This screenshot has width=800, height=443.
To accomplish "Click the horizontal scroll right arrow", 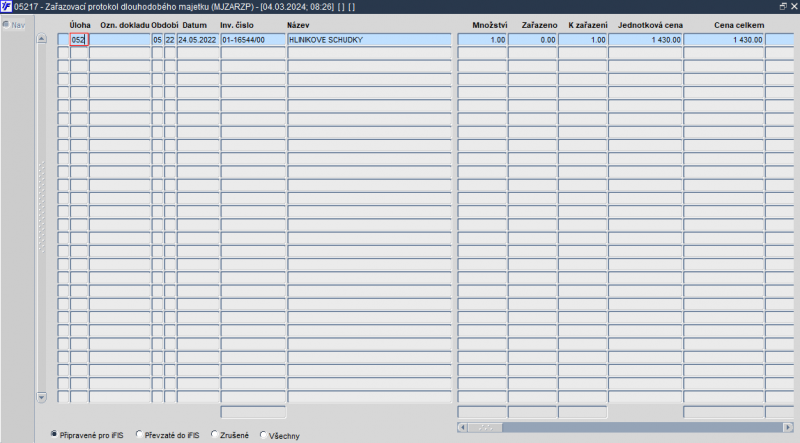I will (x=788, y=427).
